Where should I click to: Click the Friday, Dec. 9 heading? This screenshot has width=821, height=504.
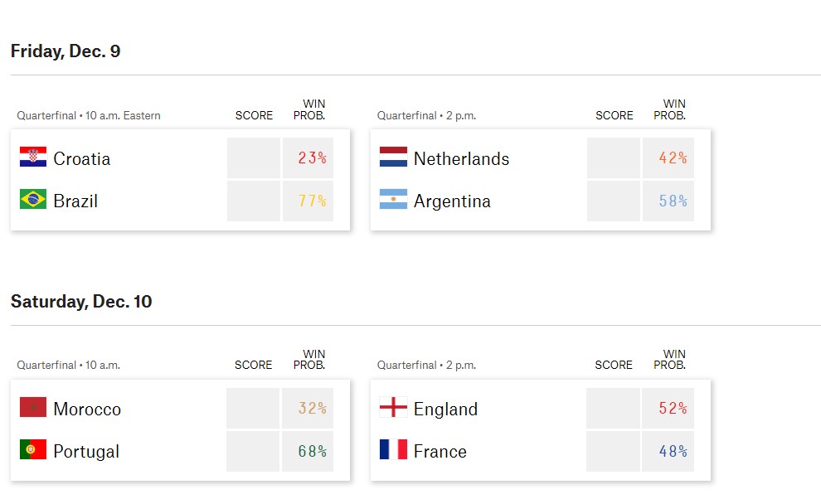pos(66,51)
